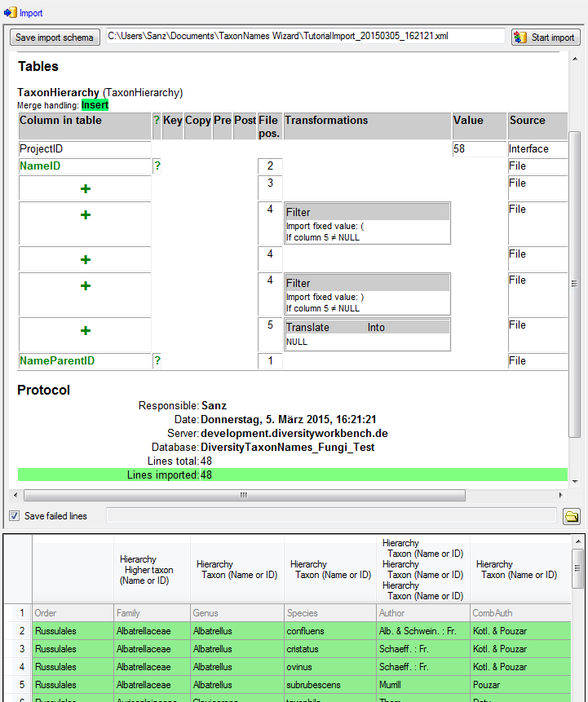Click the schema file path field
The image size is (588, 702).
coord(306,37)
